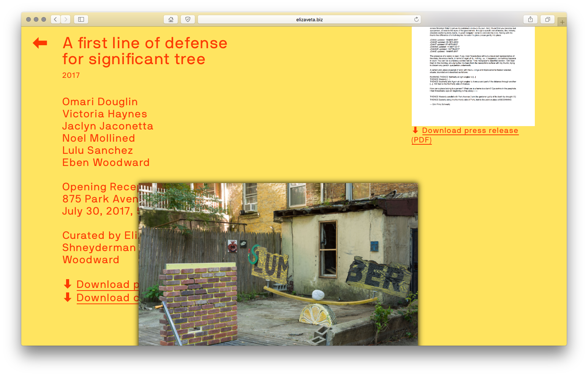Add a new tab with plus button
This screenshot has height=376, width=588.
click(562, 22)
